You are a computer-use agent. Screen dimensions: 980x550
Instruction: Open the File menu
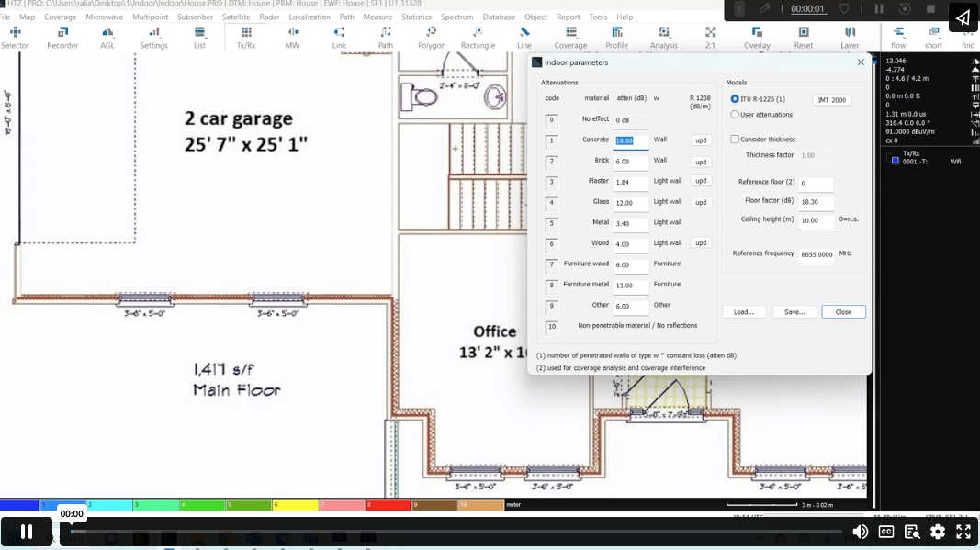click(5, 17)
